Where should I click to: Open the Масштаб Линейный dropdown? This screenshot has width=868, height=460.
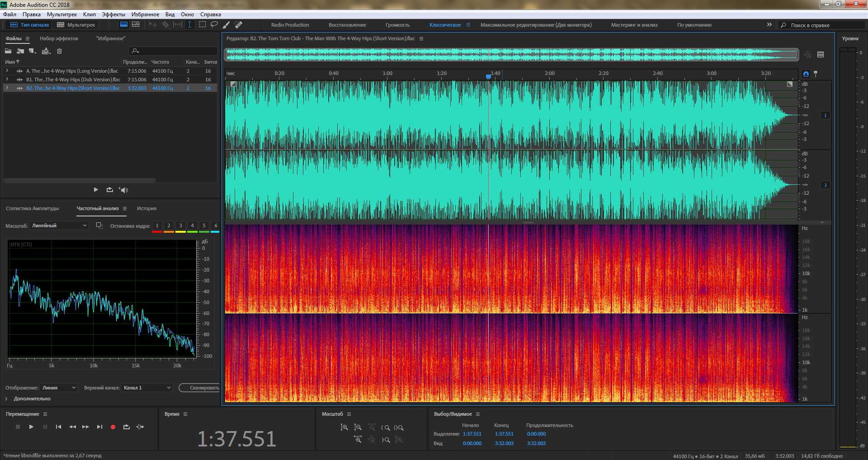(x=59, y=225)
